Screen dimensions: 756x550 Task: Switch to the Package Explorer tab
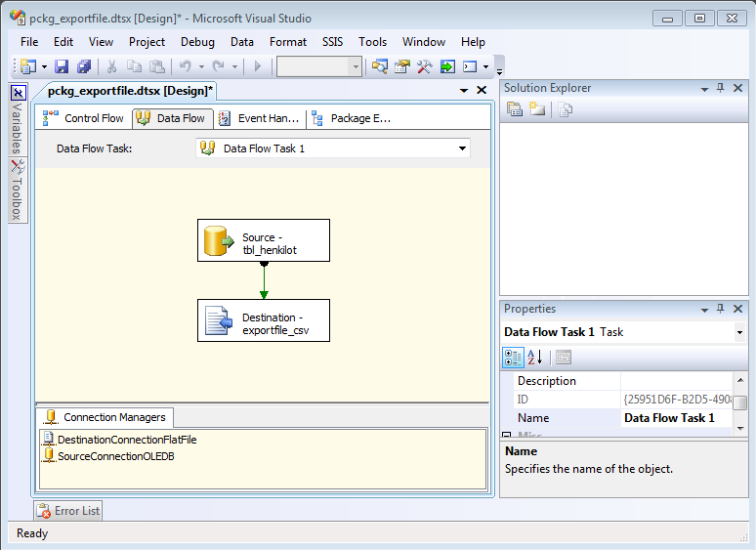[x=352, y=118]
